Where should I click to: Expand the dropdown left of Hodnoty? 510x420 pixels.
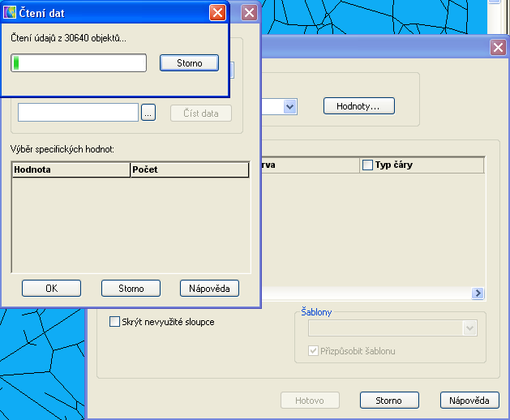click(x=289, y=106)
